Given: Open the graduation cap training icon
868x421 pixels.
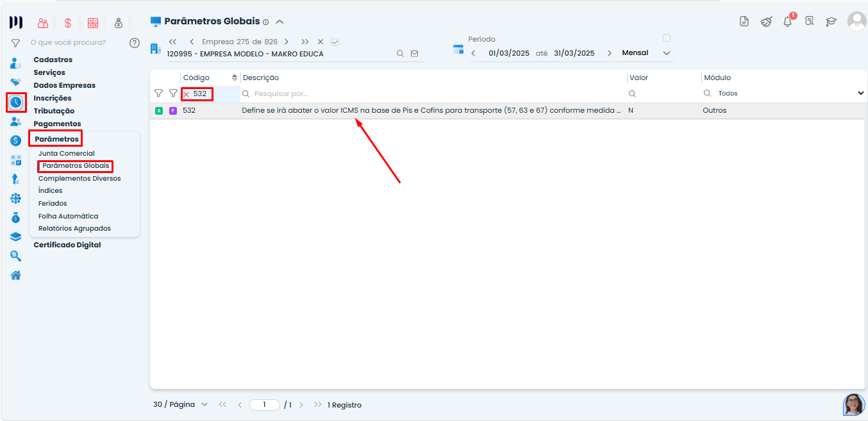Looking at the screenshot, I should pyautogui.click(x=831, y=21).
